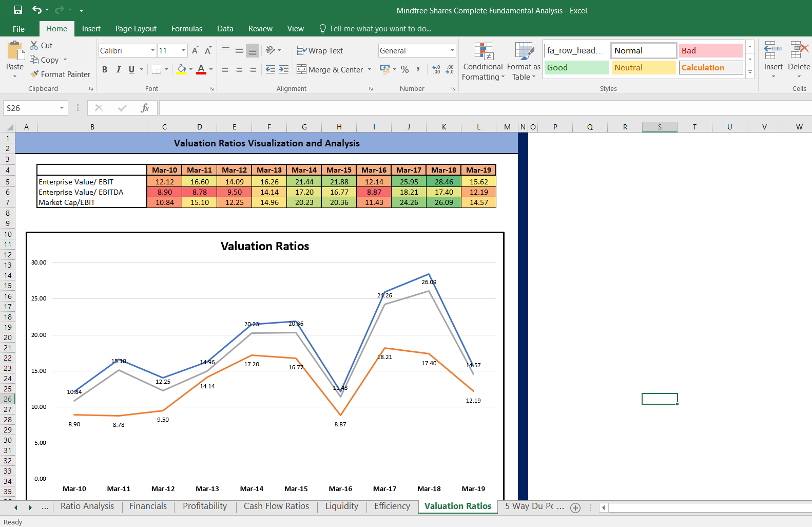The height and width of the screenshot is (527, 812).
Task: Open the font size dropdown
Action: [184, 50]
